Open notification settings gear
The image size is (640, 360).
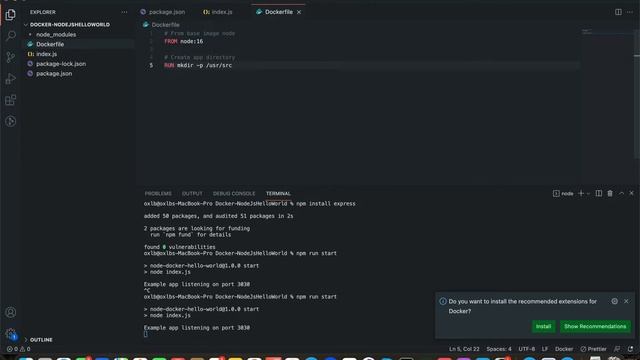tap(615, 301)
